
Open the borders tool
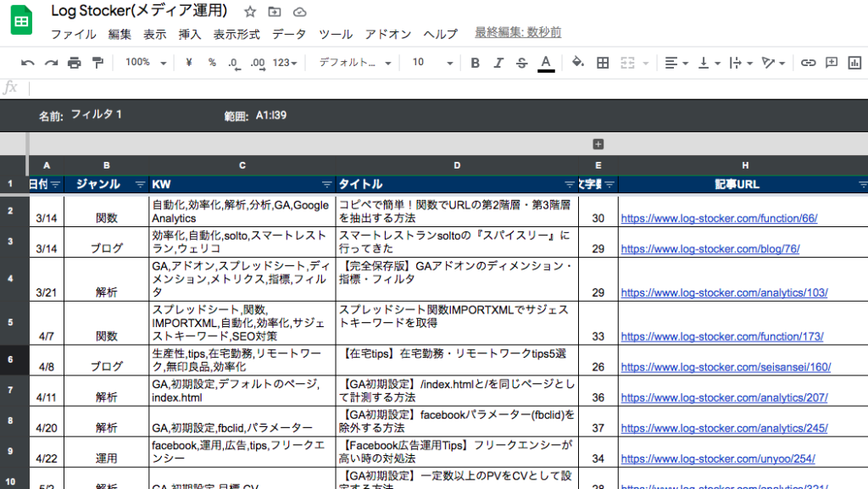coord(602,62)
